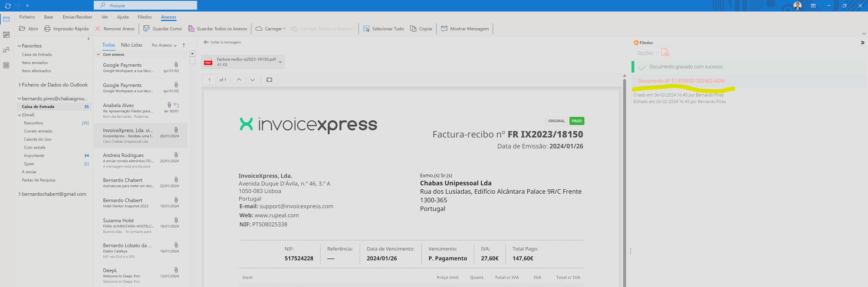Click the undo arrow in the title bar
Screen dimensions: 868x287
18,6
